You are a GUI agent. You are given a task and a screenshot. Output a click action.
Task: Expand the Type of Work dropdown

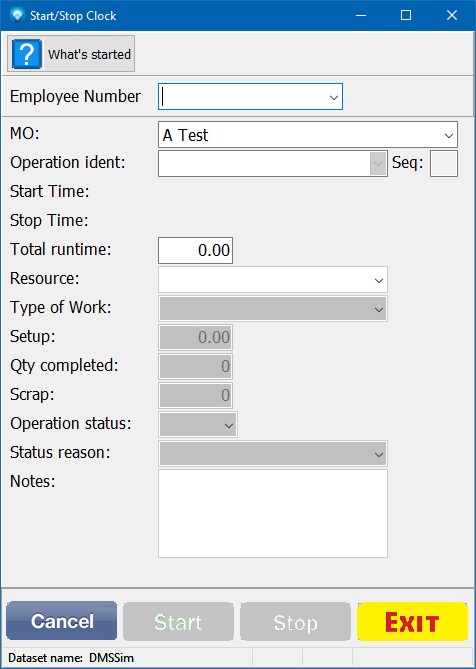click(378, 309)
